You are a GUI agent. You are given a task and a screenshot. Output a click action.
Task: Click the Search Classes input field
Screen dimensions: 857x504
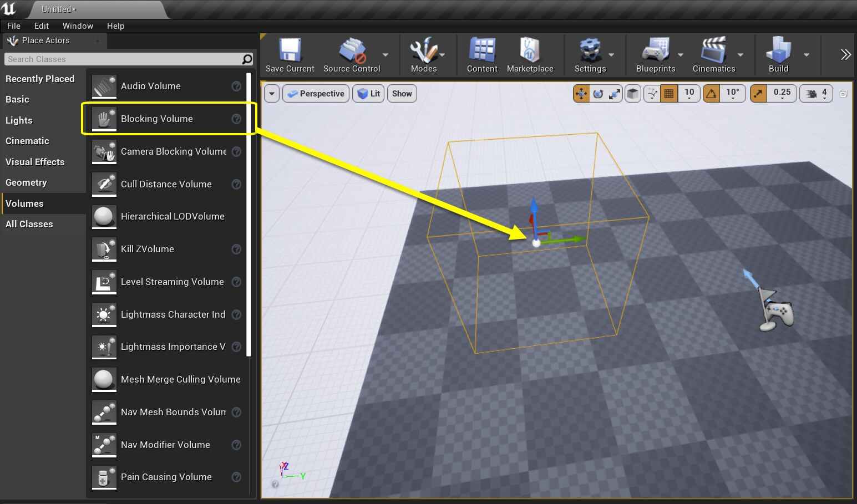point(123,59)
